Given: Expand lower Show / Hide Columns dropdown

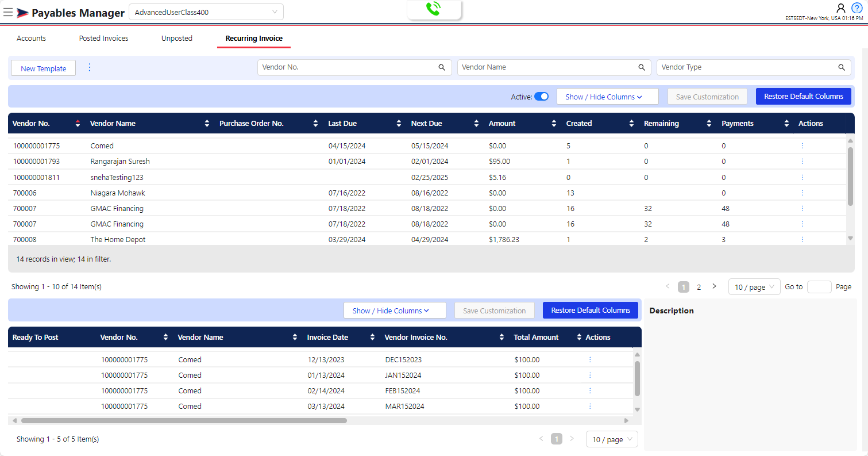Looking at the screenshot, I should click(395, 311).
